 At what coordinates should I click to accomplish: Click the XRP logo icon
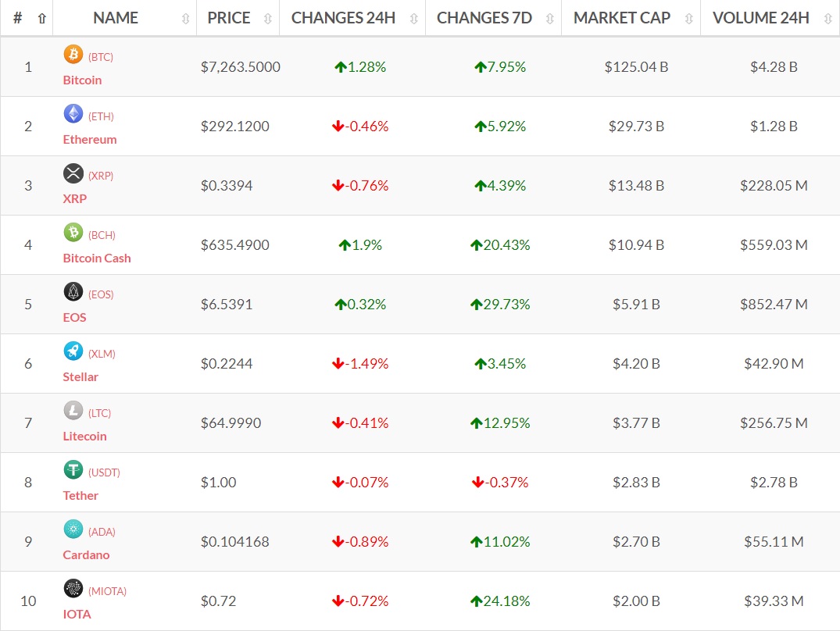[x=73, y=173]
